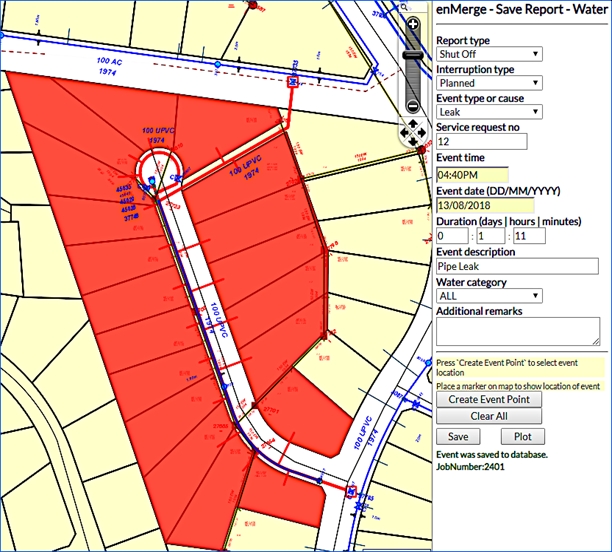
Task: Click the zoom slider handle
Action: 414,57
